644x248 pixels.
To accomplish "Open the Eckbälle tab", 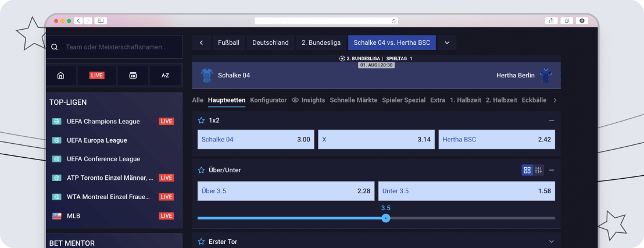I will 534,100.
